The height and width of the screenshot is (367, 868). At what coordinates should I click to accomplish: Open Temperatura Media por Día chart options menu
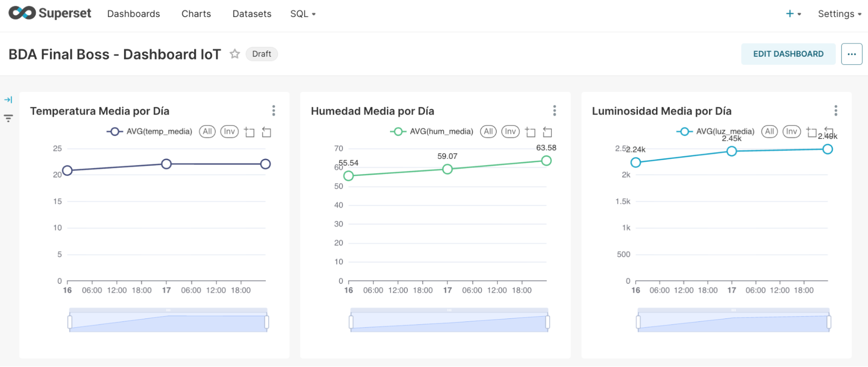(274, 111)
